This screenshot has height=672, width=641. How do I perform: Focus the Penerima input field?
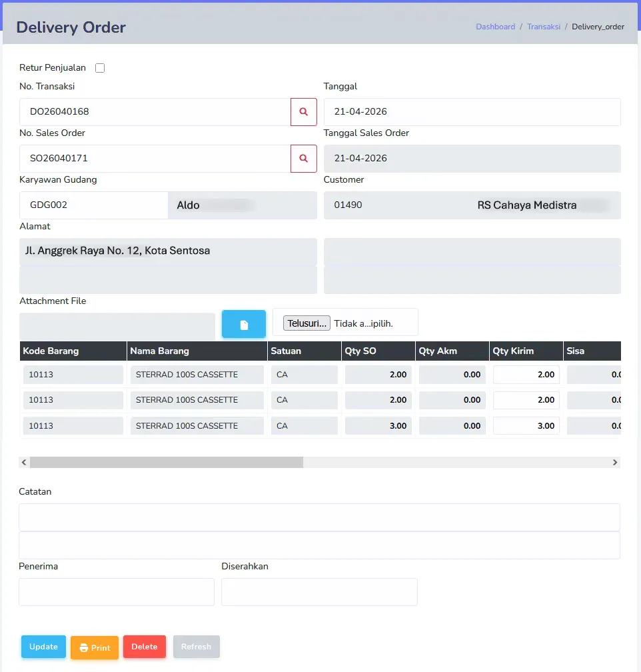(x=117, y=592)
